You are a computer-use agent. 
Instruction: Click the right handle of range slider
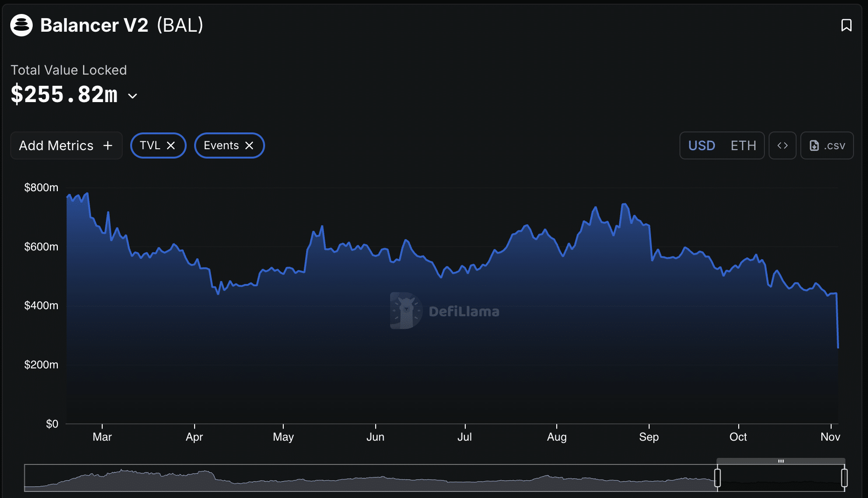(x=844, y=478)
